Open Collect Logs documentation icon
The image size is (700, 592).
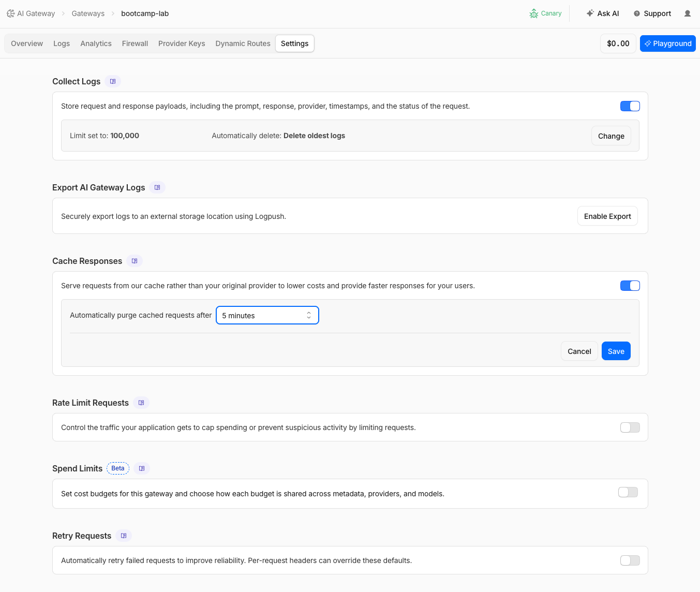[113, 81]
